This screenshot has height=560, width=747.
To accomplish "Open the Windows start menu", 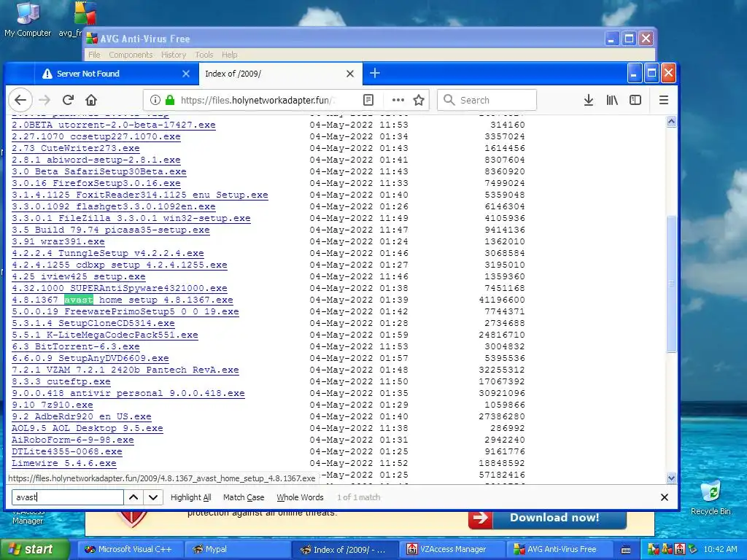I will [34, 549].
